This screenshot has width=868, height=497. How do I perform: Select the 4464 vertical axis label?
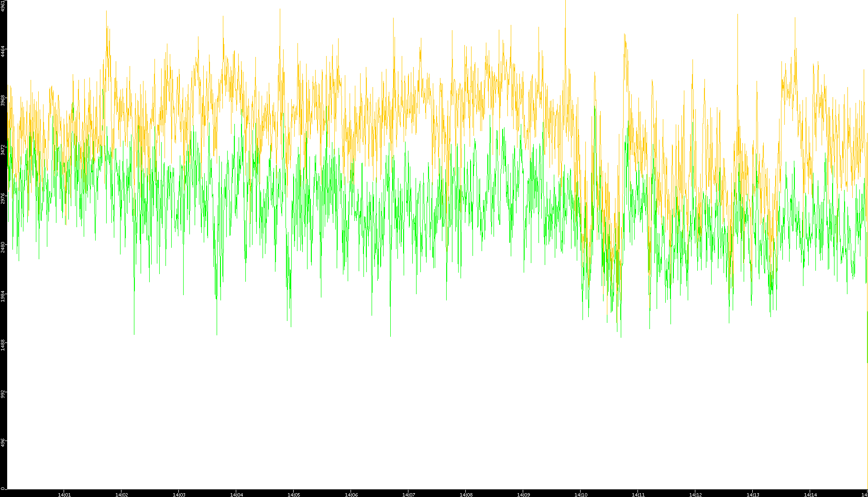[x=3, y=52]
